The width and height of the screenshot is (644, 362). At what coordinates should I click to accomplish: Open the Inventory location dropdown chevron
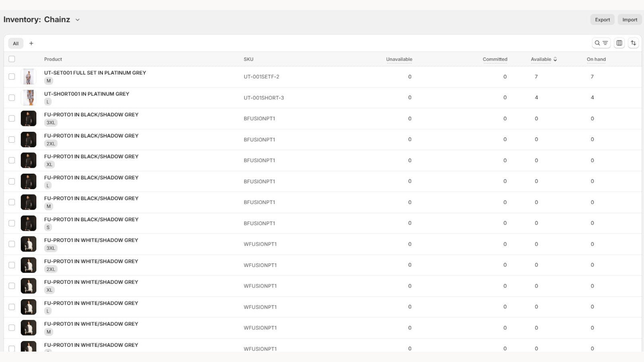click(x=77, y=19)
